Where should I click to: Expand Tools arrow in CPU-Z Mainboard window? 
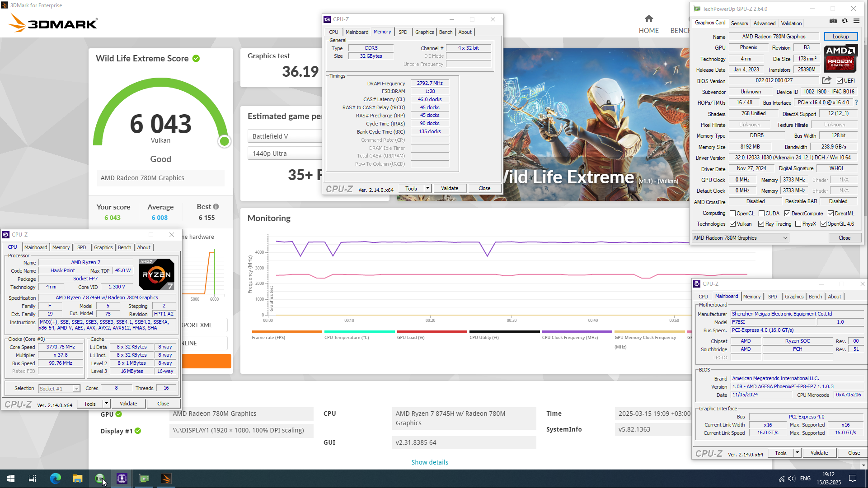[x=797, y=453]
